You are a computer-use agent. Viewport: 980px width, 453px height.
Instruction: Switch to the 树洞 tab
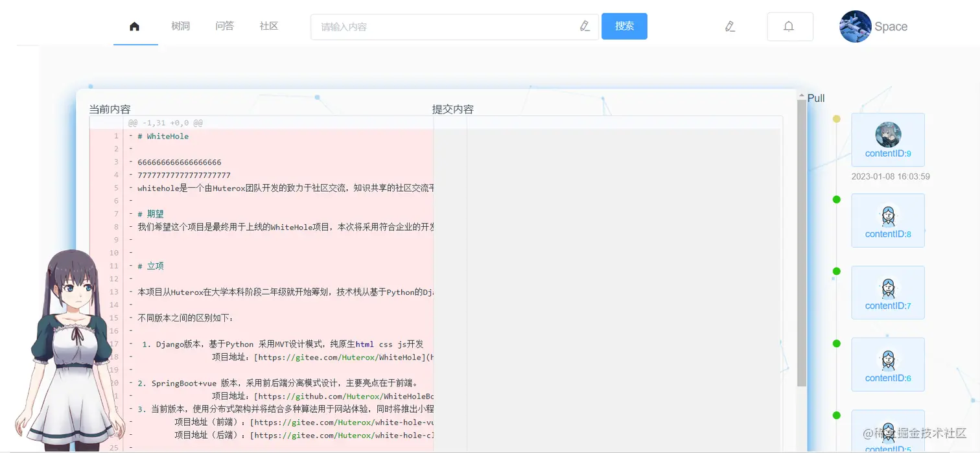[180, 26]
